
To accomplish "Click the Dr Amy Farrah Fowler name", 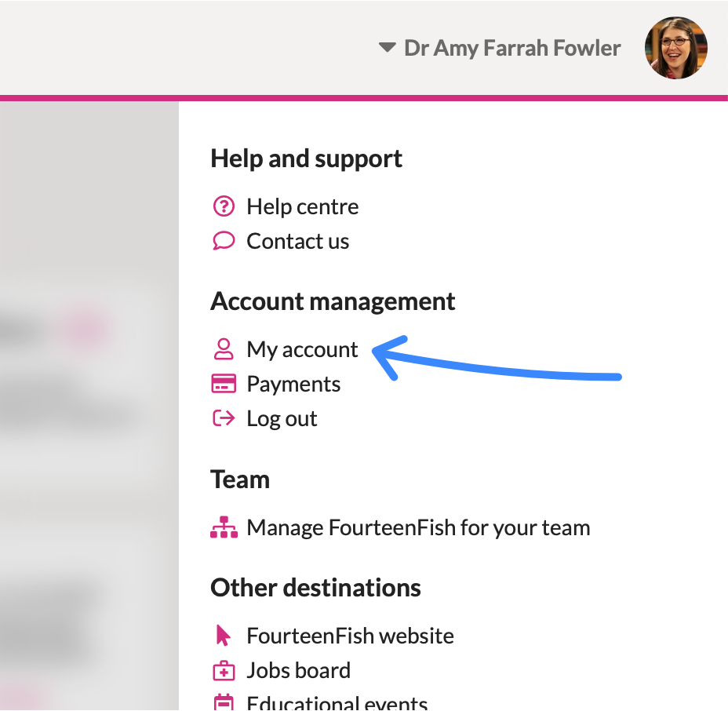I will click(512, 48).
